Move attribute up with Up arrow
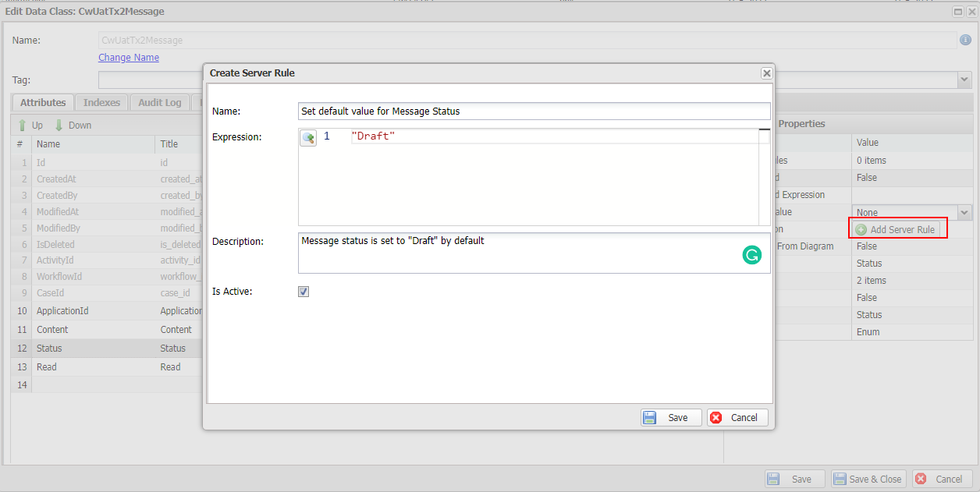The image size is (980, 492). coord(30,125)
